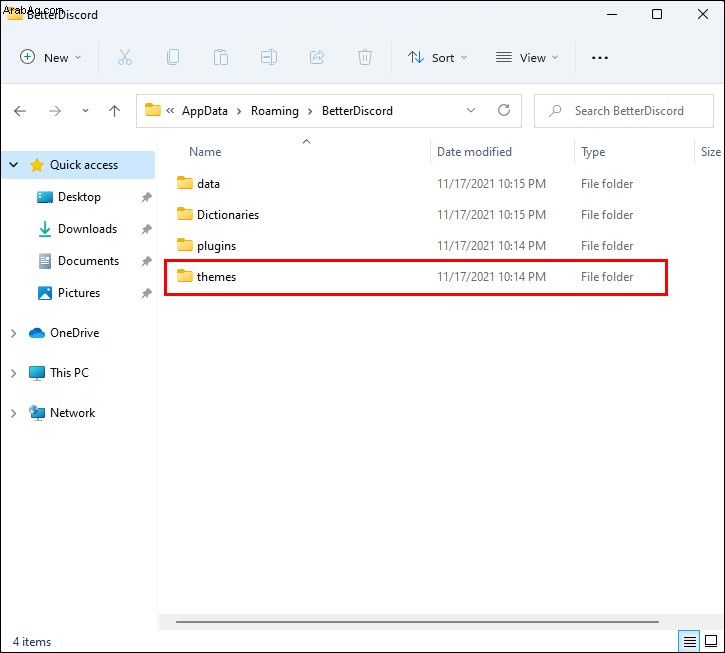
Task: Click the address bar folder icon
Action: 153,110
